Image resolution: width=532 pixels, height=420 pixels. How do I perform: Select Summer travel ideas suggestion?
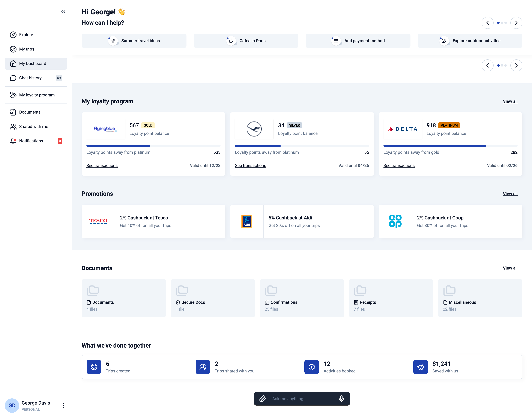pyautogui.click(x=134, y=41)
